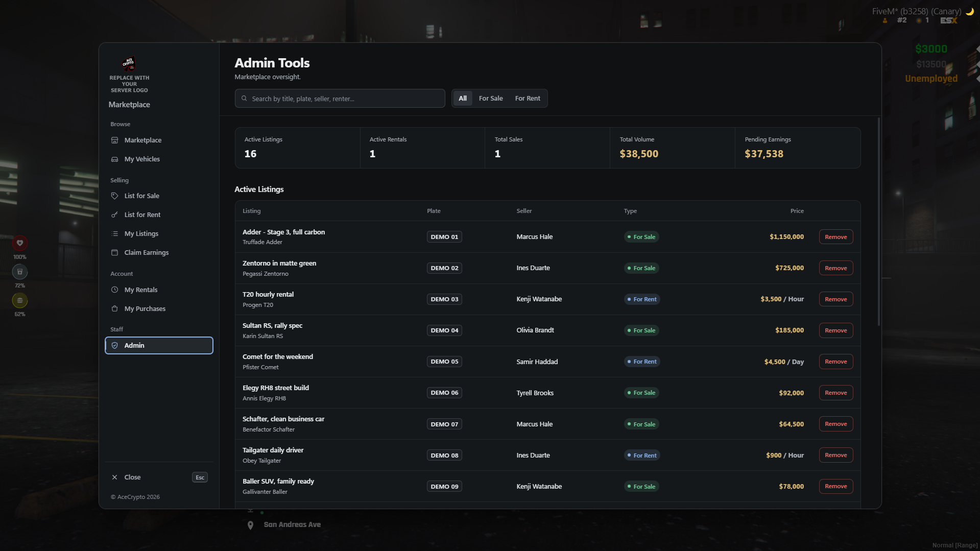Viewport: 980px width, 551px height.
Task: Click the $38,500 Total Volume value
Action: (x=639, y=154)
